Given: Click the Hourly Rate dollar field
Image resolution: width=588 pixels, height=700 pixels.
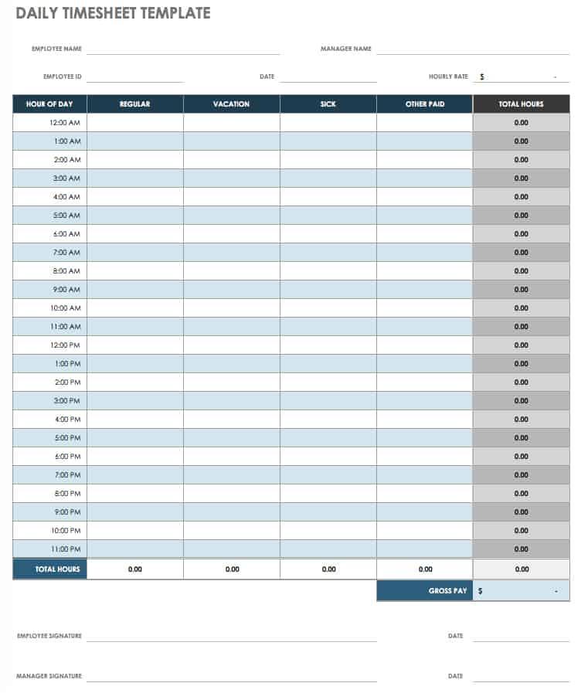Looking at the screenshot, I should point(522,76).
